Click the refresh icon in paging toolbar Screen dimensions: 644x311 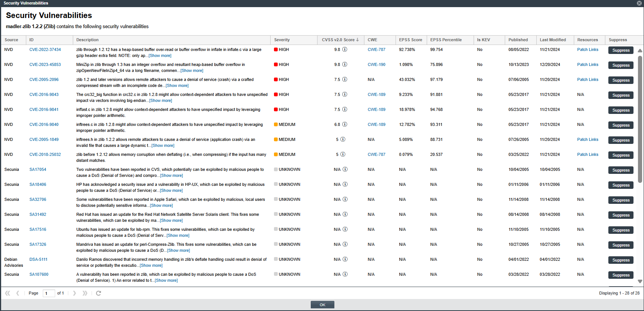[98, 293]
